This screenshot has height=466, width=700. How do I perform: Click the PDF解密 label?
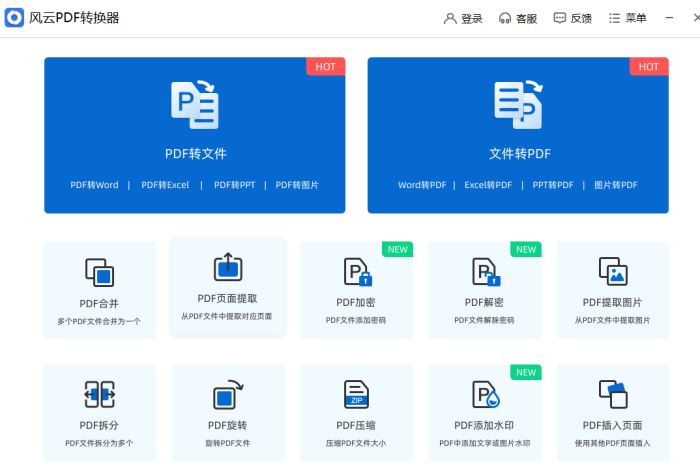pos(484,302)
